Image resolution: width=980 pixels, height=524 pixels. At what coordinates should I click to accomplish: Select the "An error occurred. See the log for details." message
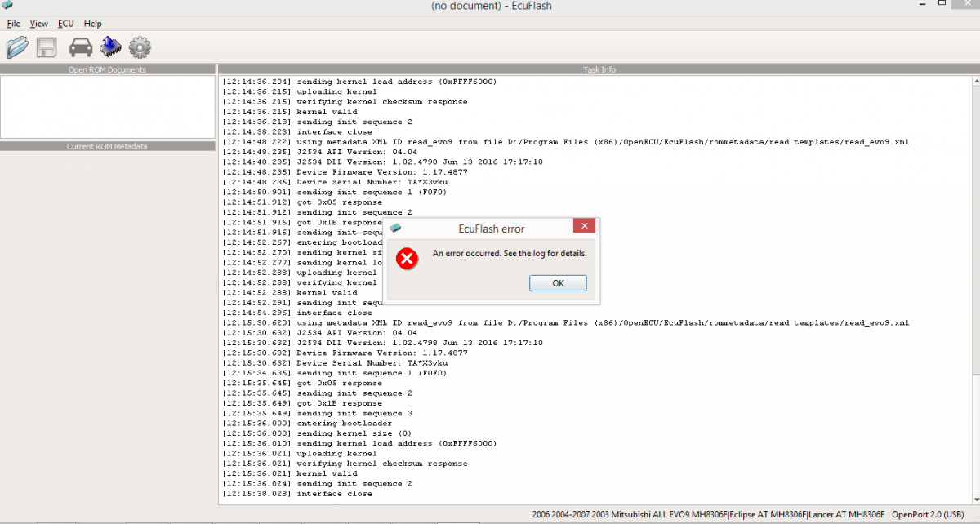[x=510, y=253]
